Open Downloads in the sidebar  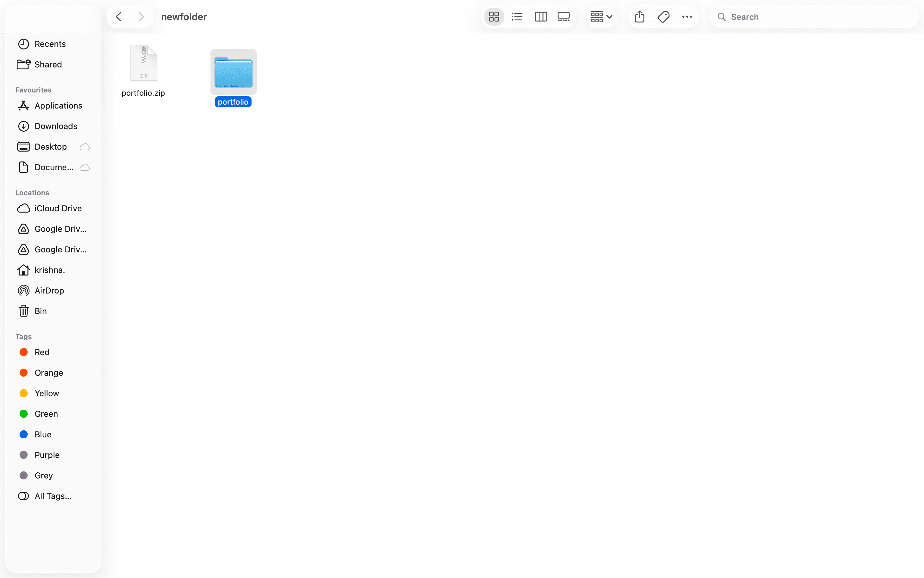click(54, 126)
